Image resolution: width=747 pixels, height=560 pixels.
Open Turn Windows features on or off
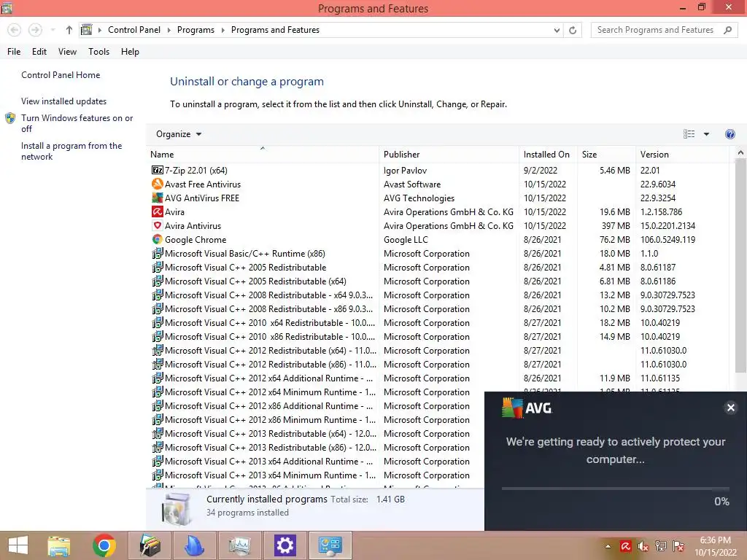pos(77,123)
